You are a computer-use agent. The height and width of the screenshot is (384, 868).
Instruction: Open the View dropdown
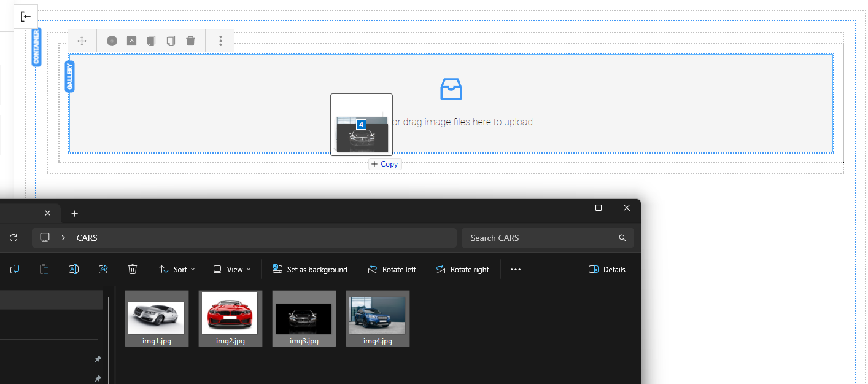click(231, 269)
